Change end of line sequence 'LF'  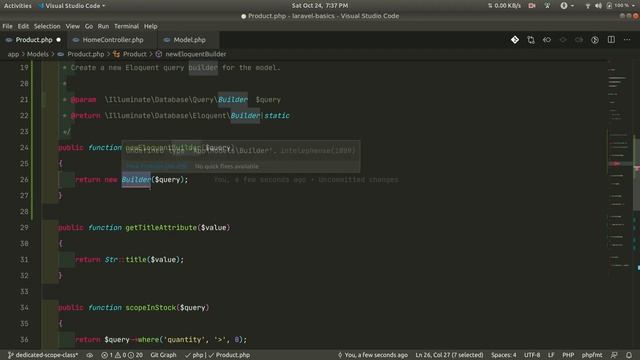pyautogui.click(x=551, y=355)
